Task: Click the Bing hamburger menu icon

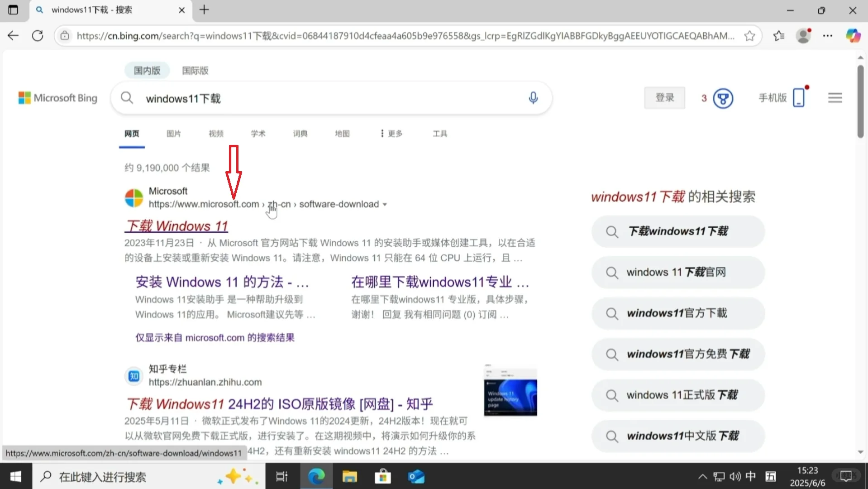Action: pos(835,98)
